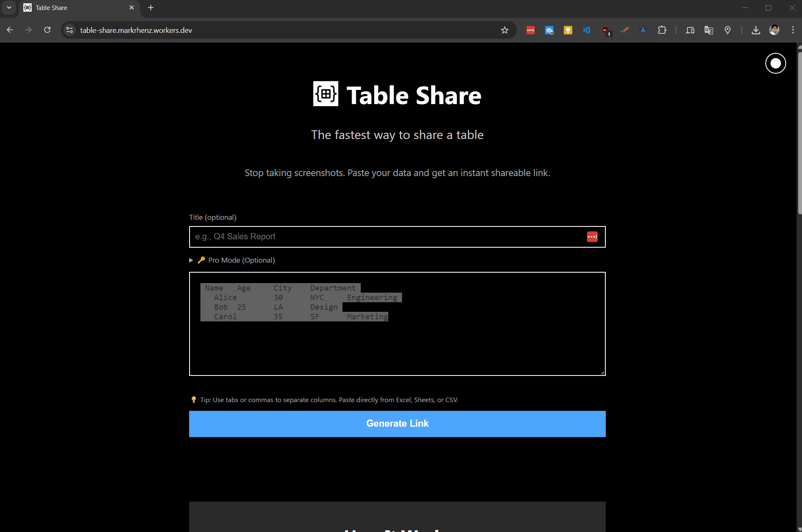Toggle dark mode with the circle button
Viewport: 802px width, 532px height.
tap(775, 63)
